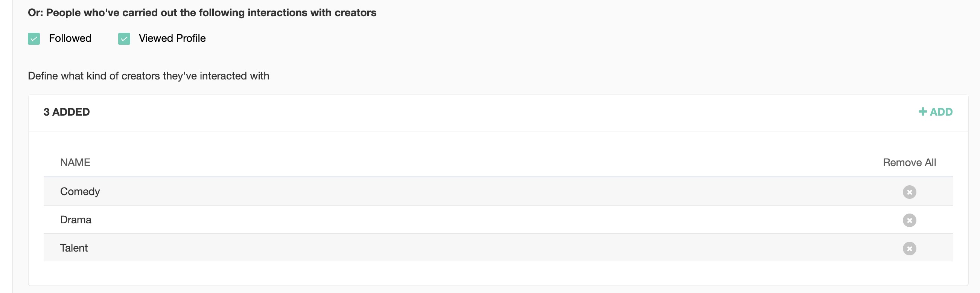Click the interactions with creators heading
The width and height of the screenshot is (980, 293).
click(x=202, y=12)
